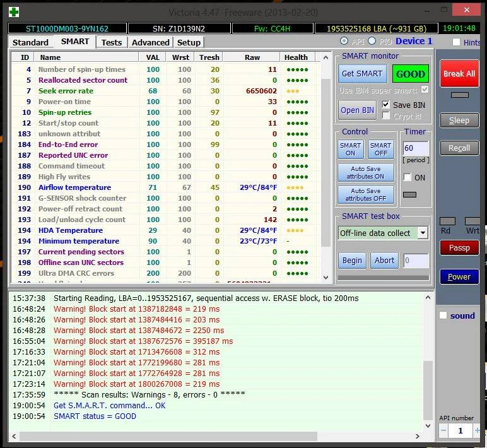Click the Open BIN button
Viewport: 487px width, 448px height.
357,110
